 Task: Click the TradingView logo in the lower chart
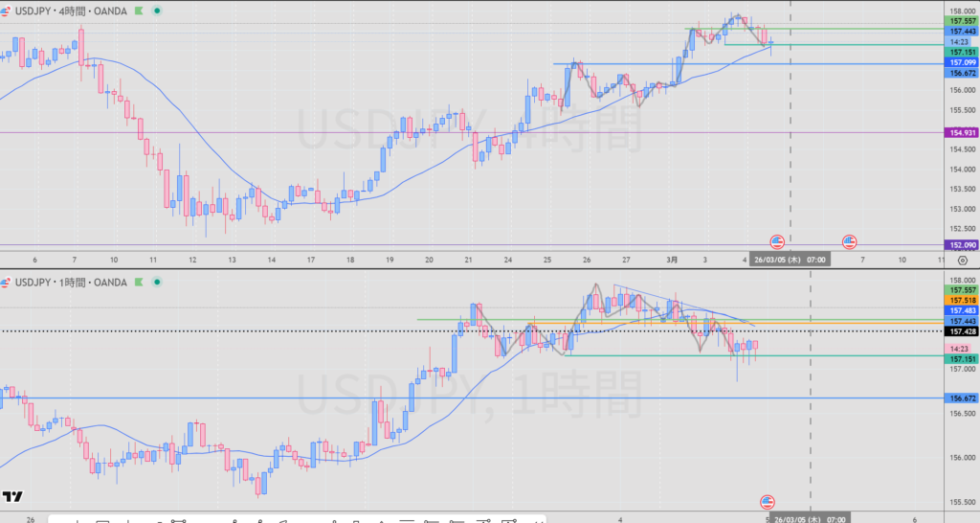[x=13, y=496]
